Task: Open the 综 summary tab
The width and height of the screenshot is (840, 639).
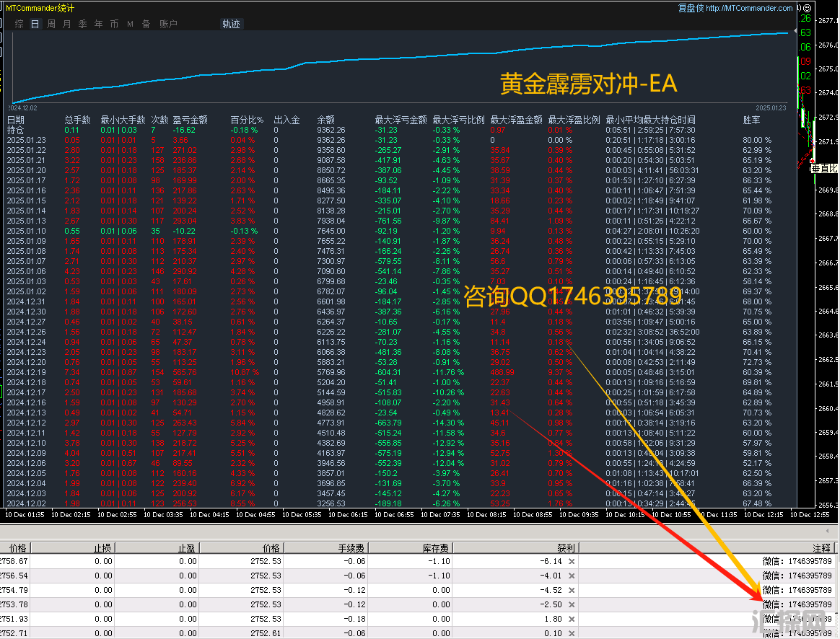Action: pyautogui.click(x=19, y=24)
